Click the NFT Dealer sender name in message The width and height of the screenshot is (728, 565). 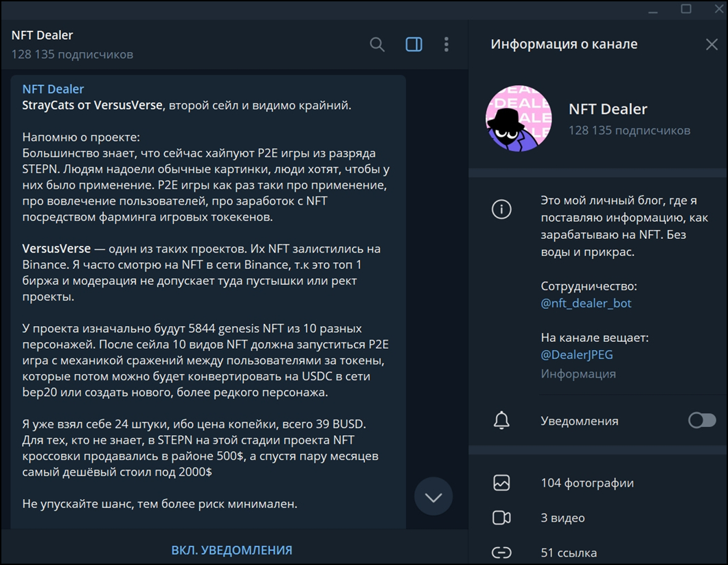[x=53, y=89]
